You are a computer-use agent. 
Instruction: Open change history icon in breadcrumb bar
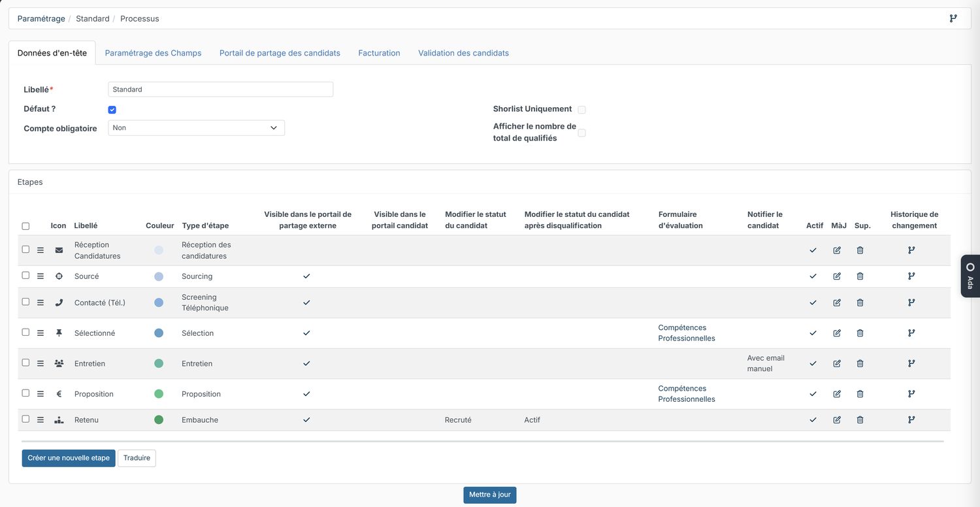(953, 18)
